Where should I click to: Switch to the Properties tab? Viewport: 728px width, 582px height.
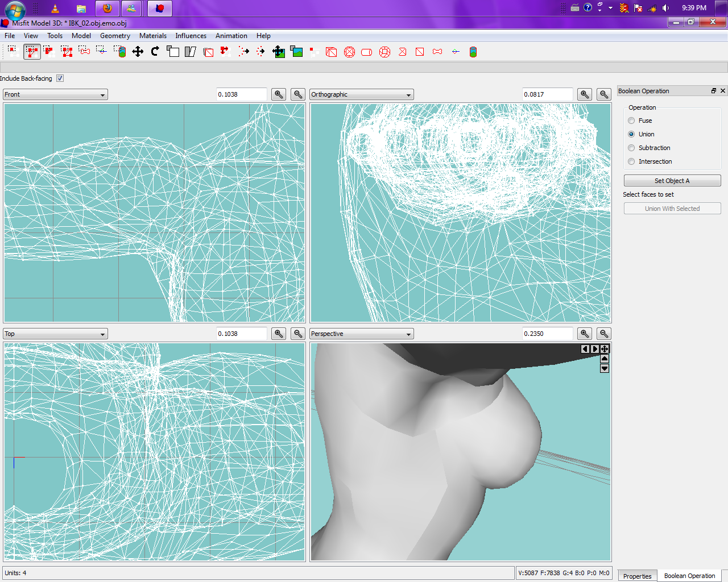pos(637,576)
